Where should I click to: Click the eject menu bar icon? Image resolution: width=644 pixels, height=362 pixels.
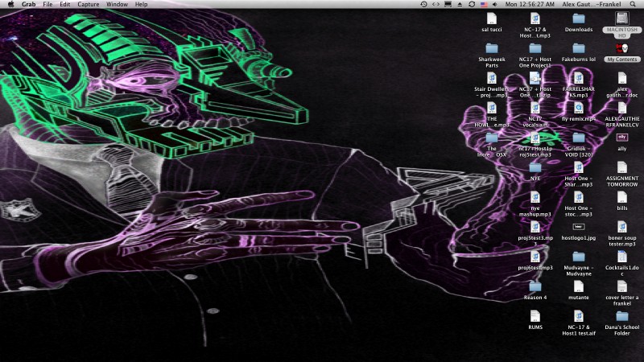pyautogui.click(x=460, y=4)
